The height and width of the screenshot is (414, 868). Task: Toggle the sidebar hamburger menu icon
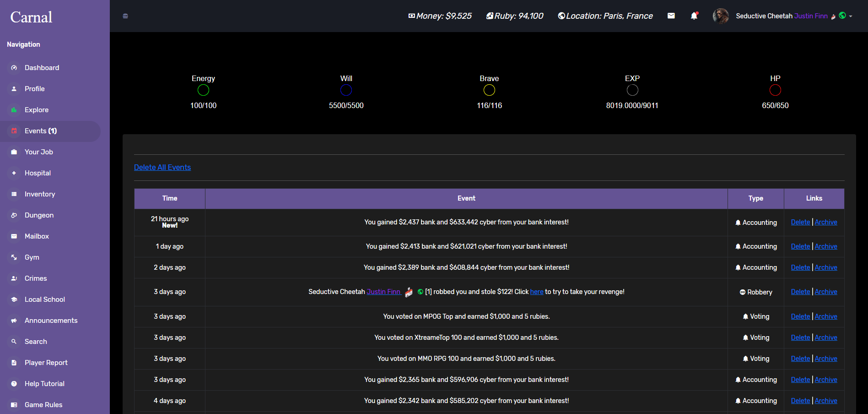[x=125, y=16]
